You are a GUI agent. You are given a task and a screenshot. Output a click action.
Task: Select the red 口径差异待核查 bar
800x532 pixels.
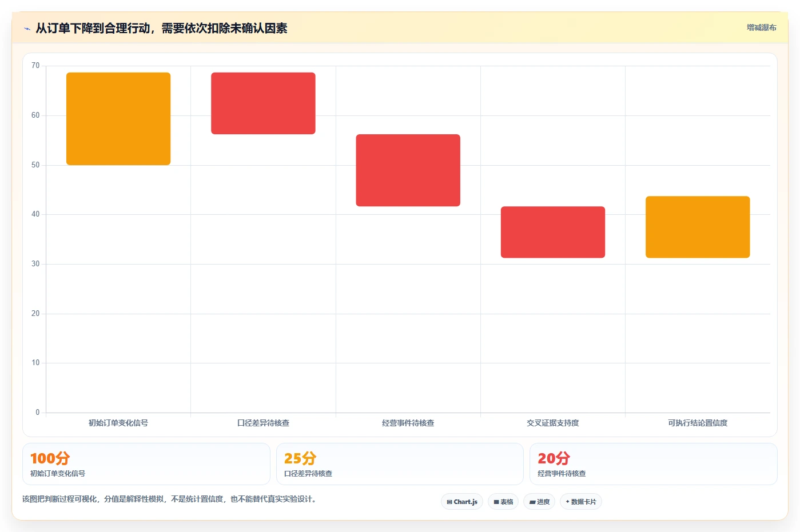(263, 103)
